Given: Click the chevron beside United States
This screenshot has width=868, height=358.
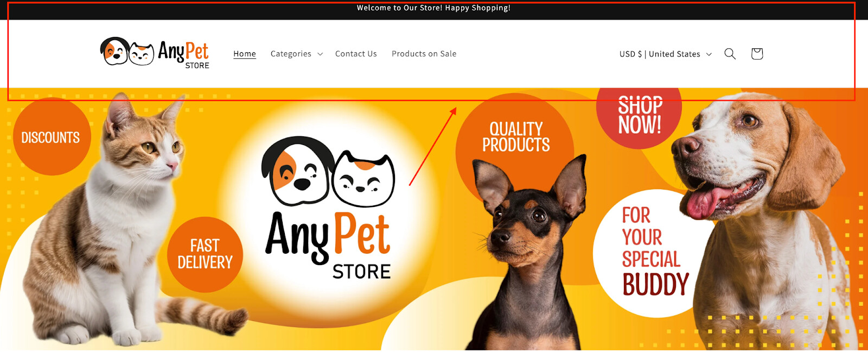Looking at the screenshot, I should click(709, 54).
